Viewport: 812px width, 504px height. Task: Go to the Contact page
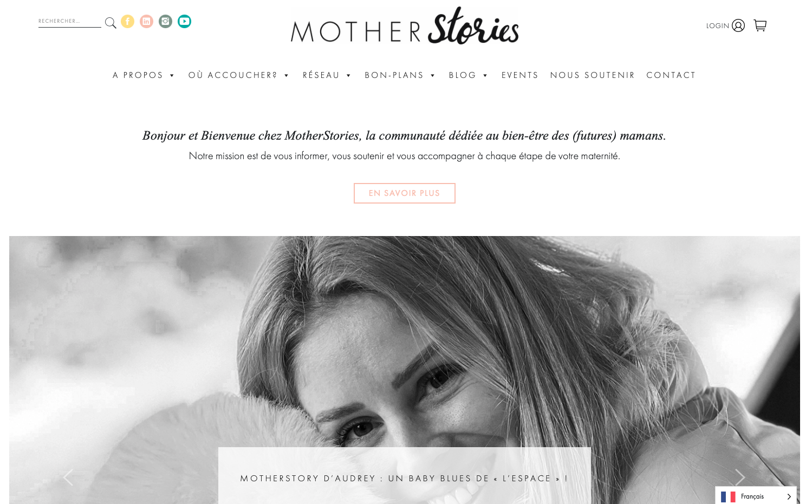[x=671, y=75]
